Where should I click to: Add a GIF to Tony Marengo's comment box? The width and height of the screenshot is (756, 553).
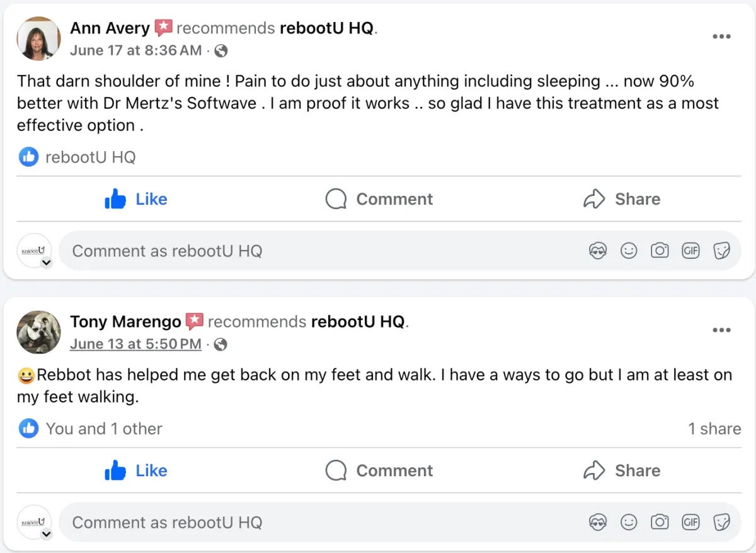691,522
